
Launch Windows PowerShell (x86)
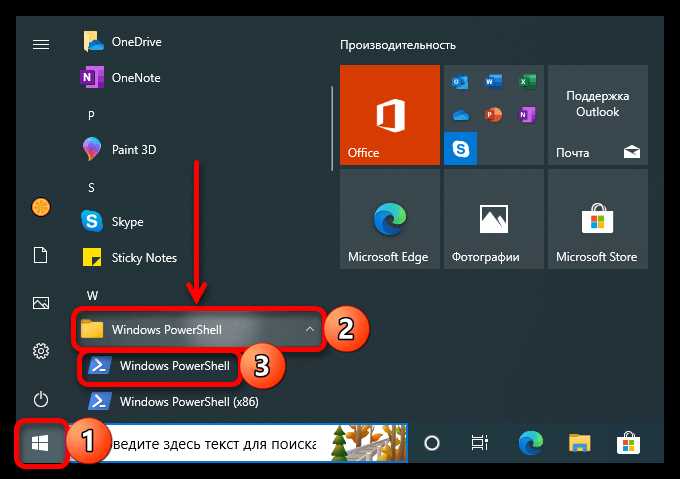(173, 401)
